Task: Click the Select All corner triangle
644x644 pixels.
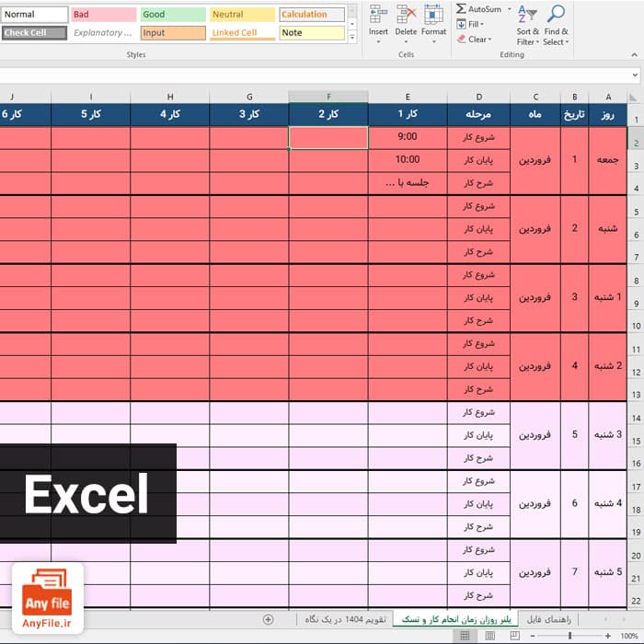Action: pyautogui.click(x=633, y=98)
